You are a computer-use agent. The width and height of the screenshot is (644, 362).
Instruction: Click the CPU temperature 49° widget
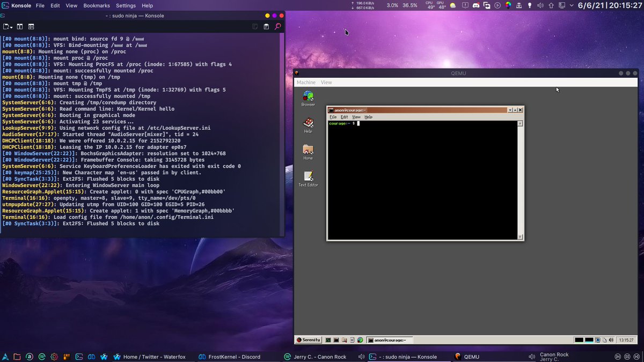pos(431,5)
